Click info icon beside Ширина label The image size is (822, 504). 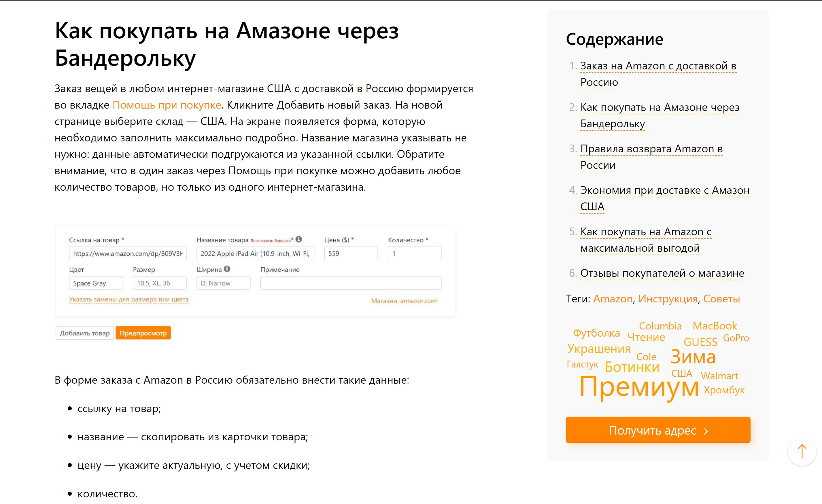click(227, 269)
